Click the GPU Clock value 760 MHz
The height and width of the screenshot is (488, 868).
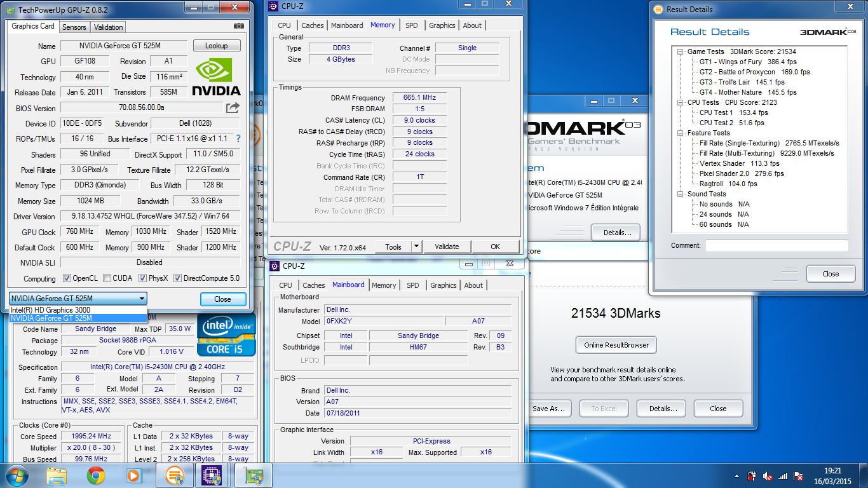tap(79, 231)
